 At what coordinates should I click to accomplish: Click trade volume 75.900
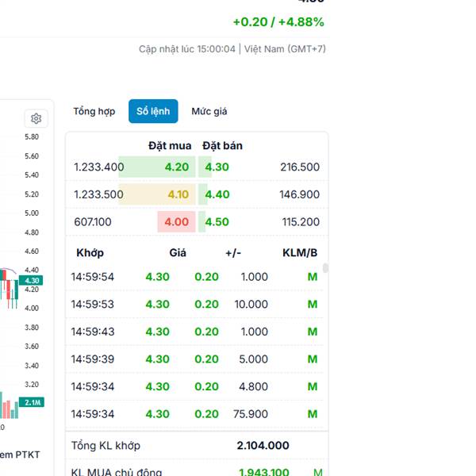[251, 414]
